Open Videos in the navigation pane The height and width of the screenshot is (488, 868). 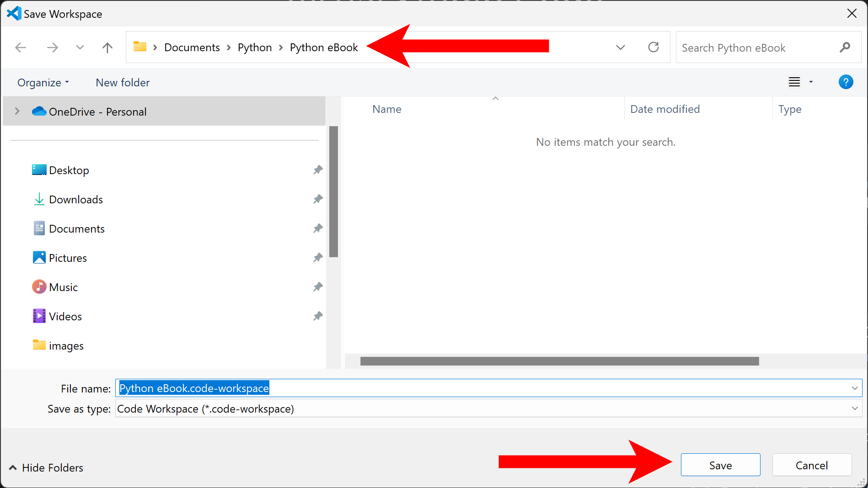tap(65, 317)
